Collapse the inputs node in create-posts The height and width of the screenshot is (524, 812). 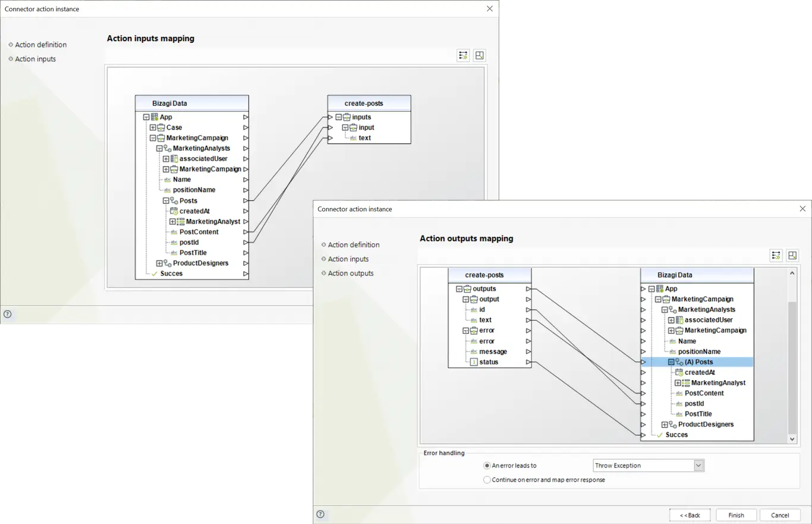(338, 117)
